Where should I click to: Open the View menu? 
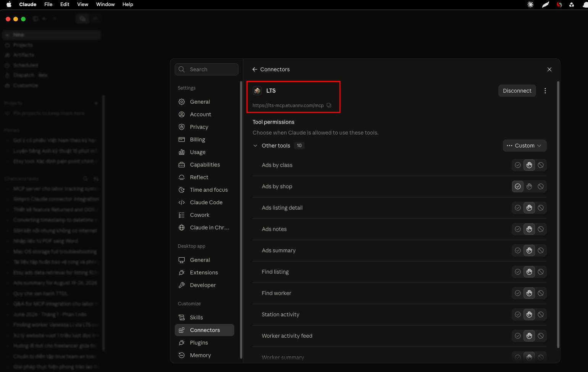[x=83, y=5]
